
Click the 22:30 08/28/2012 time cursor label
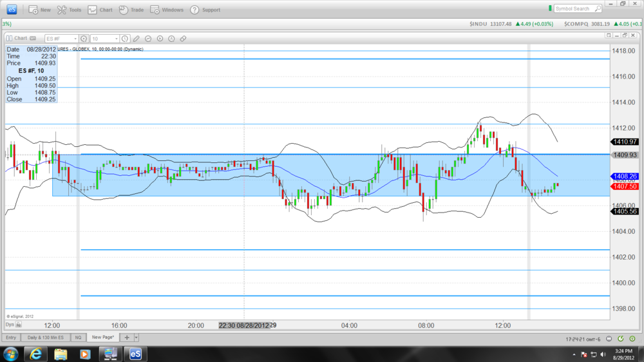coord(244,325)
